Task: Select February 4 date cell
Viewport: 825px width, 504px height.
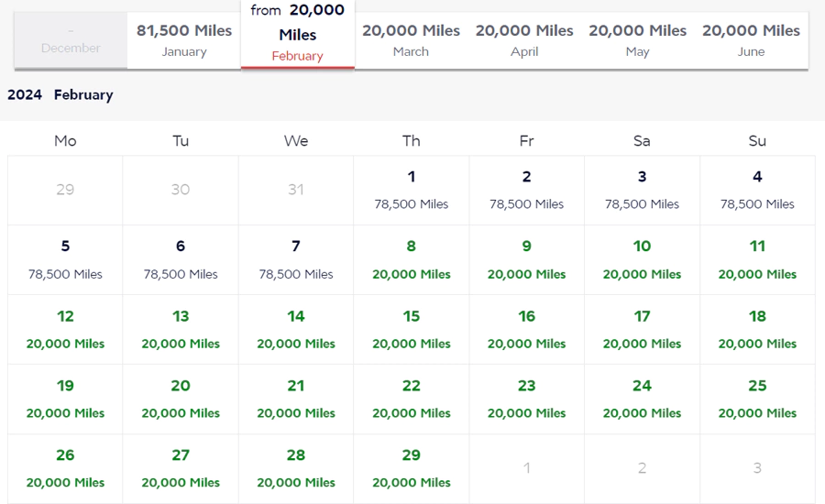Action: click(757, 190)
